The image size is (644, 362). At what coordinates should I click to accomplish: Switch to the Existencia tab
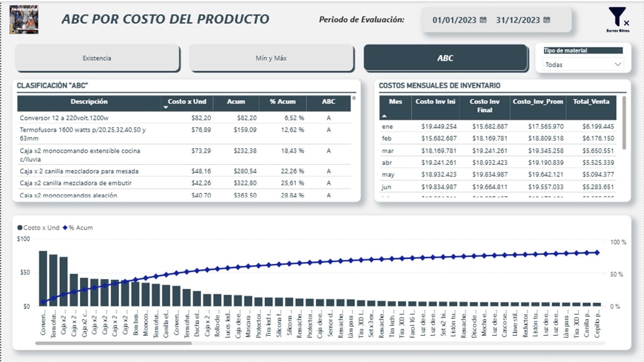pos(97,58)
